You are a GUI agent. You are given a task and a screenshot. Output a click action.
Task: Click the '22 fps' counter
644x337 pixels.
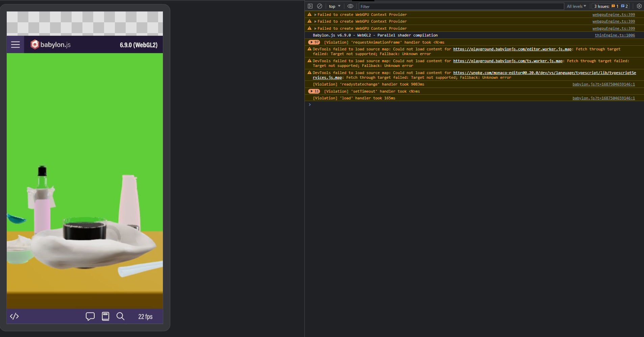click(145, 316)
